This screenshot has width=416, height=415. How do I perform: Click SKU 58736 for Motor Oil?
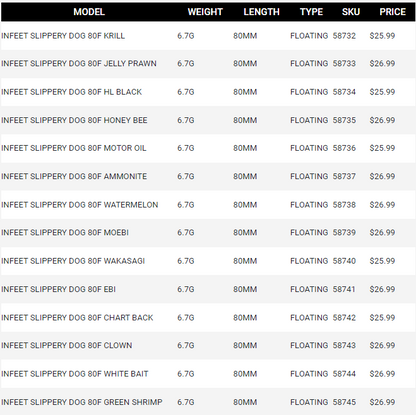tap(344, 148)
